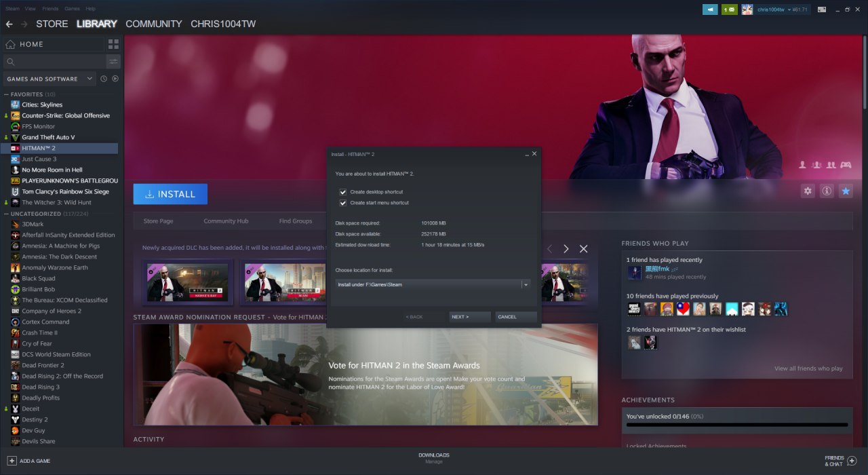Click the library search field
Viewport: 868px width, 475px height.
[x=55, y=62]
